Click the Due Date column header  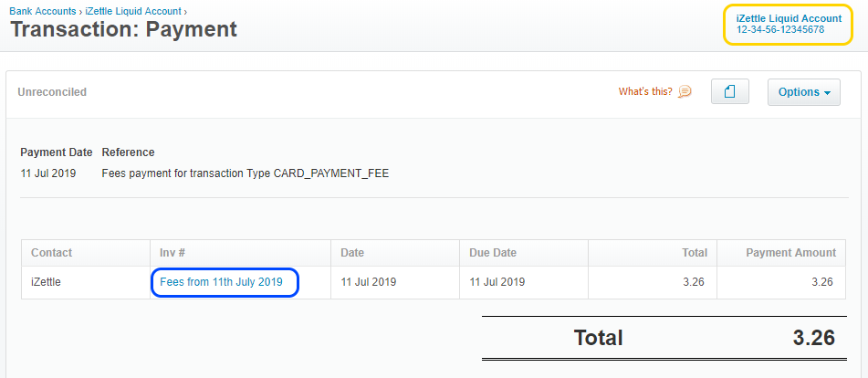pyautogui.click(x=493, y=253)
